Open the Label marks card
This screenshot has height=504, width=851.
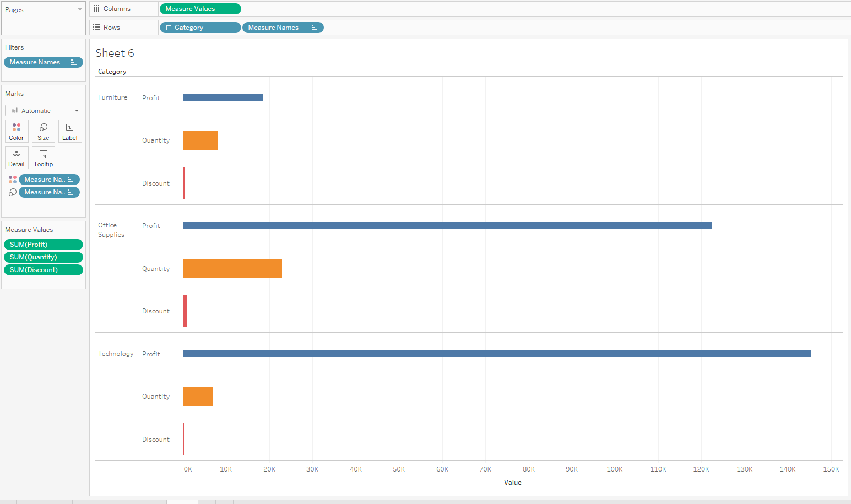tap(70, 131)
